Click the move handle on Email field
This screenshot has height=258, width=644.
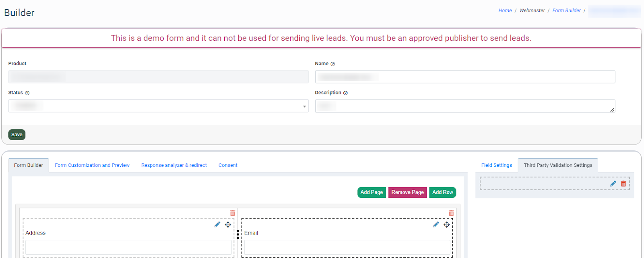(446, 225)
